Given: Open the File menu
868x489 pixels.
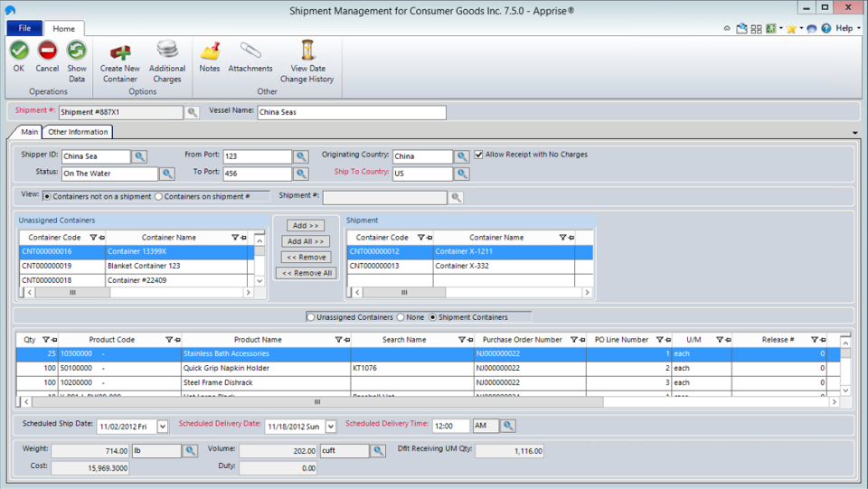Looking at the screenshot, I should (24, 28).
